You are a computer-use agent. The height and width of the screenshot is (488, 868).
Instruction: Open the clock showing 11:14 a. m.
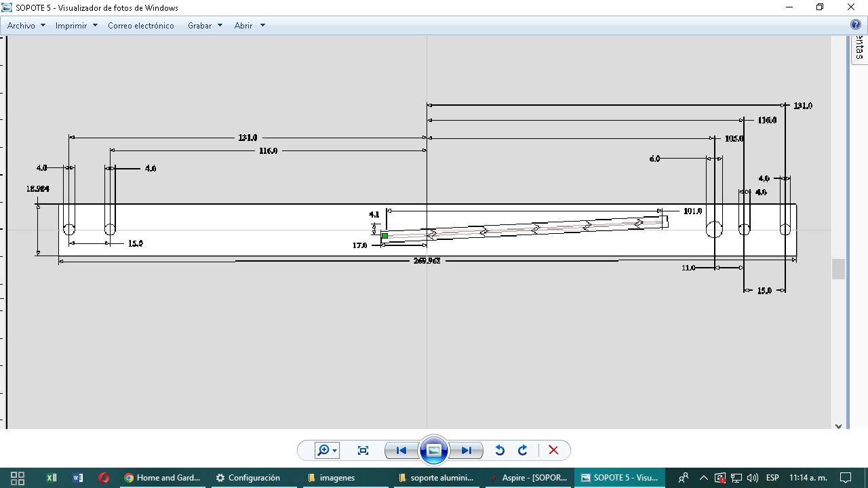pyautogui.click(x=808, y=478)
